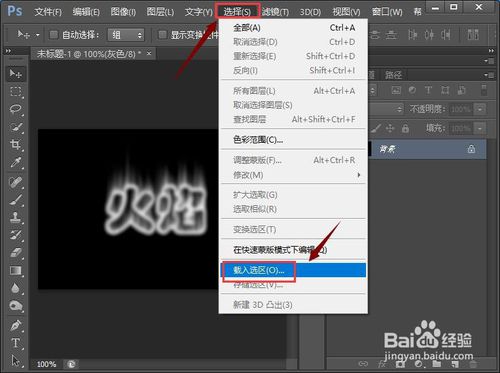The image size is (500, 373).
Task: Click the zoom 100% field in status bar
Action: tap(47, 364)
